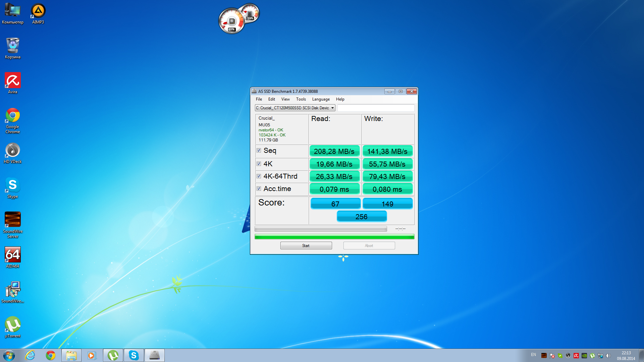Expand the drive selection dropdown

pos(332,108)
